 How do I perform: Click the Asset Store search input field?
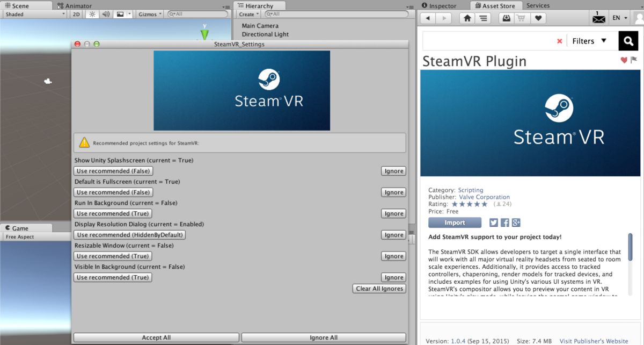[489, 41]
